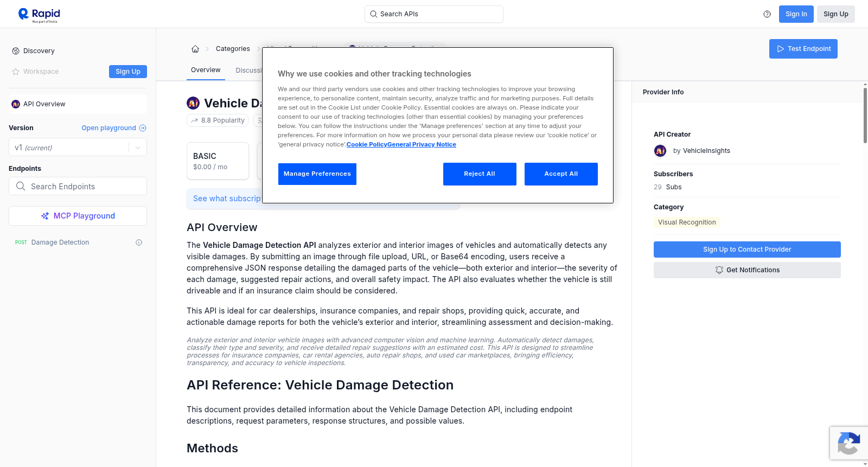Image resolution: width=868 pixels, height=467 pixels.
Task: Click the Test Endpoint button
Action: pos(803,49)
